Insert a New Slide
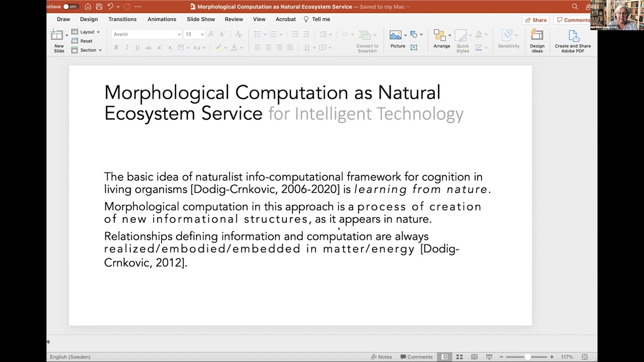Image resolution: width=644 pixels, height=362 pixels. [58, 40]
